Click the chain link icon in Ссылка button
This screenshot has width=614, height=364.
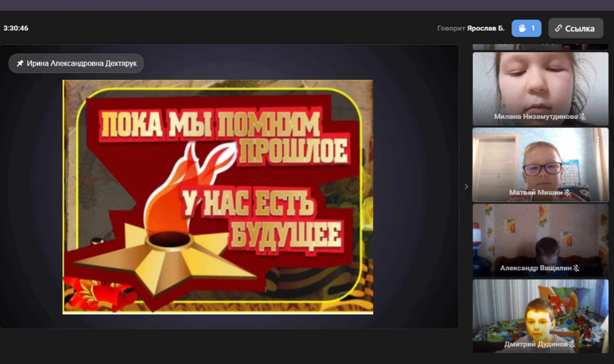click(558, 28)
